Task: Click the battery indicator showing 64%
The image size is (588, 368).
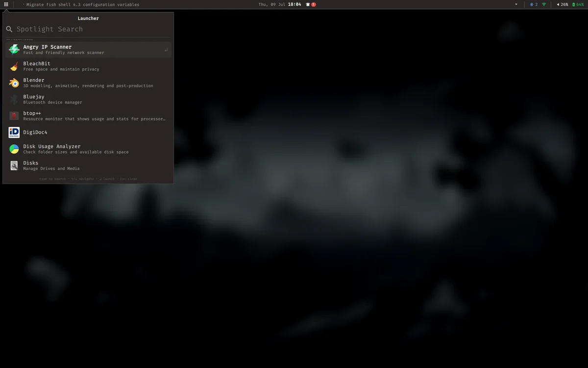Action: (x=578, y=4)
